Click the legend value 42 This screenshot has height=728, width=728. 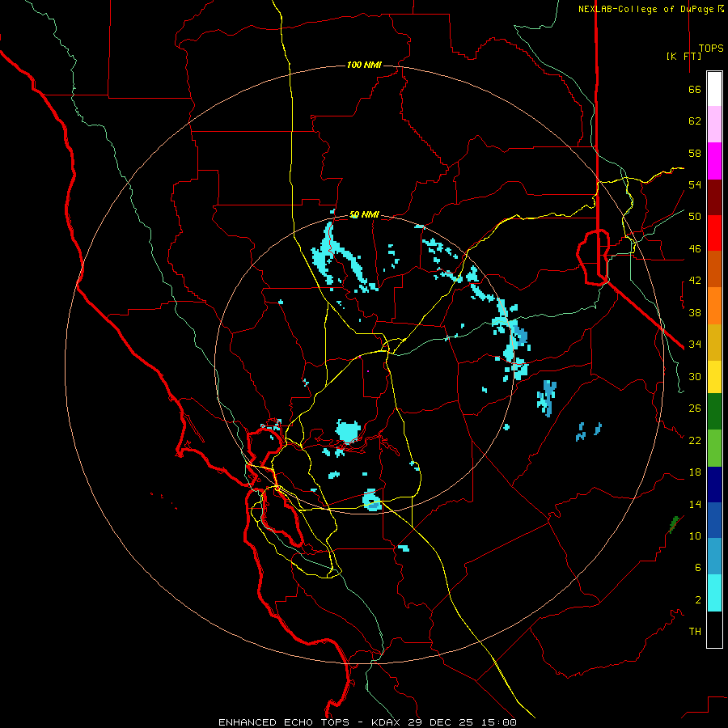pyautogui.click(x=695, y=281)
